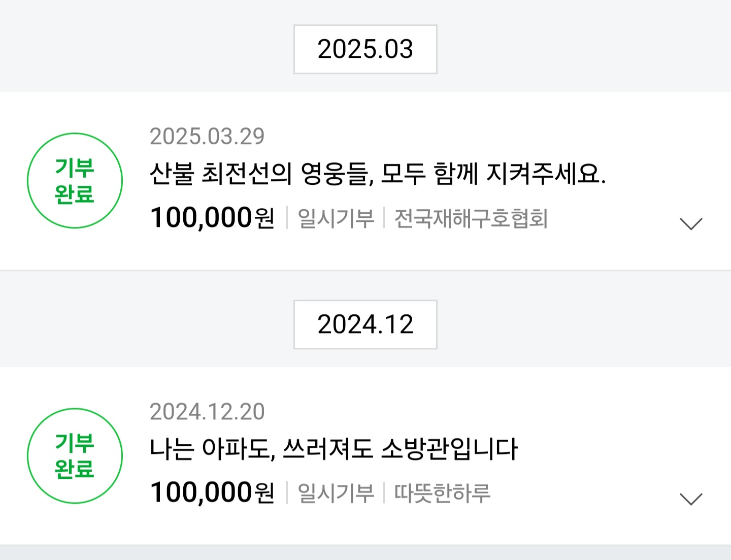Click 일시기부 on the 전국재해구호협회 donation

click(336, 219)
